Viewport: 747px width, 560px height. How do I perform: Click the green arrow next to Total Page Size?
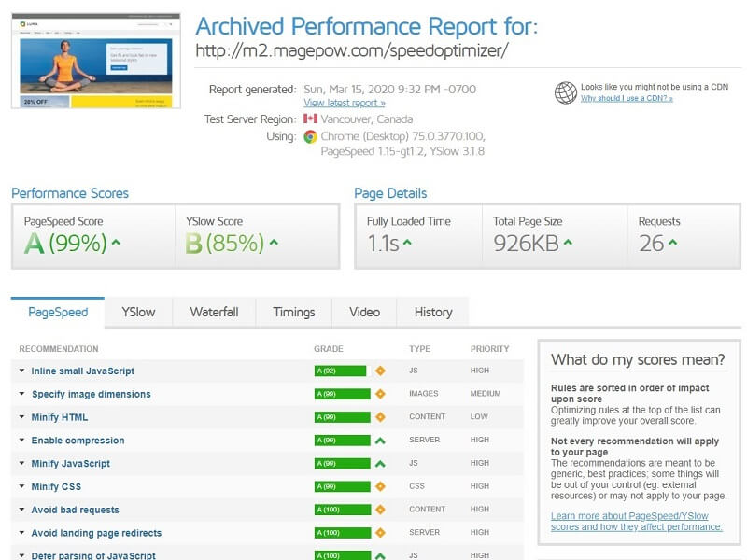click(568, 244)
